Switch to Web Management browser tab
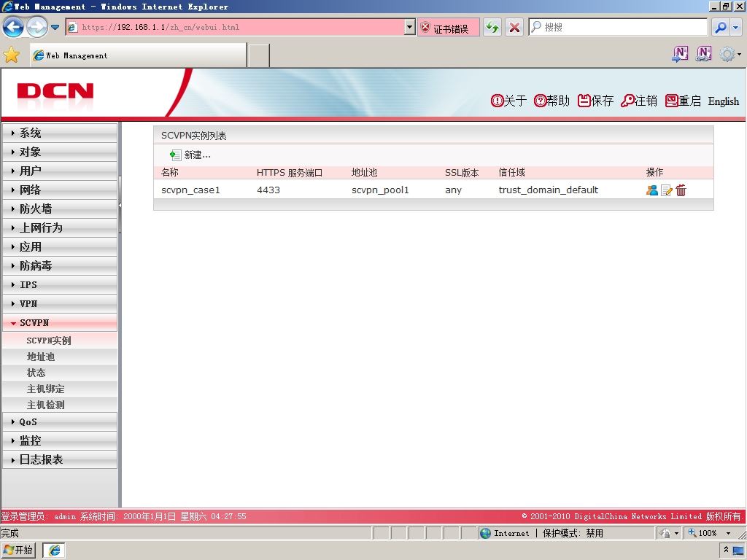747x560 pixels. [138, 55]
